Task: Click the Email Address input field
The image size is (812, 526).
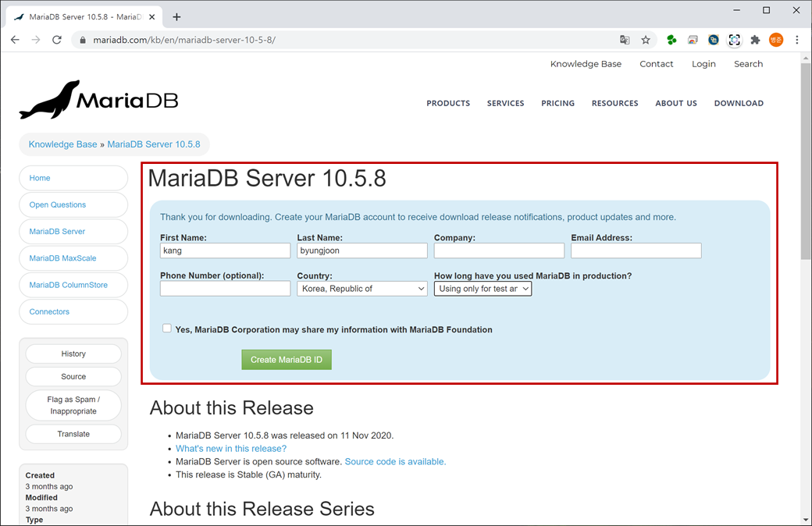Action: click(x=636, y=251)
